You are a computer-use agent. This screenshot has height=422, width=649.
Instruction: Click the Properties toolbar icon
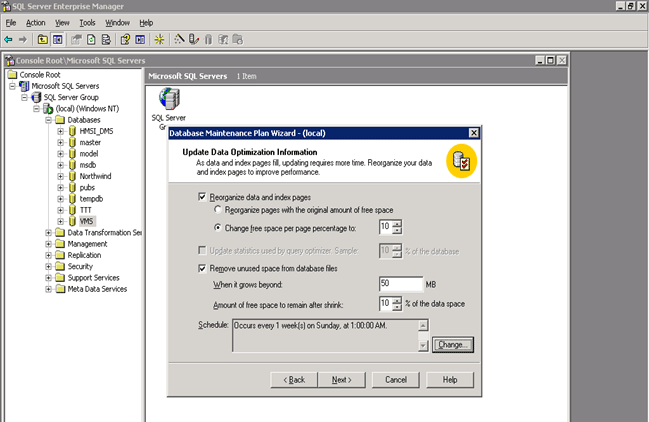76,40
